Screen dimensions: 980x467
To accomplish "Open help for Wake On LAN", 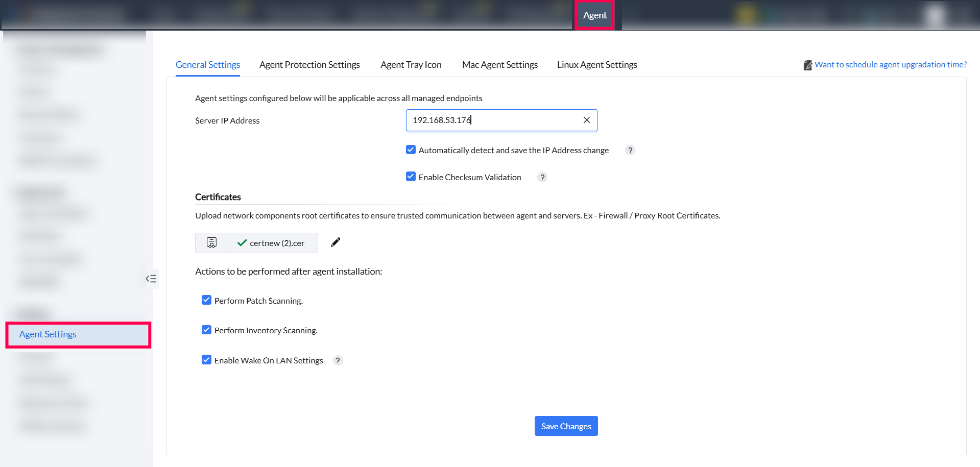I will click(x=338, y=360).
